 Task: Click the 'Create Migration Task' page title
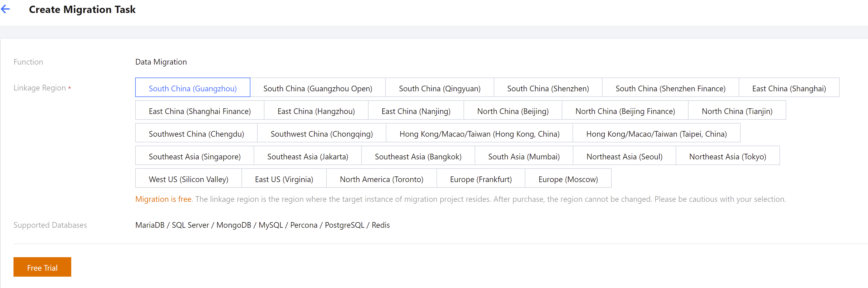pos(82,9)
